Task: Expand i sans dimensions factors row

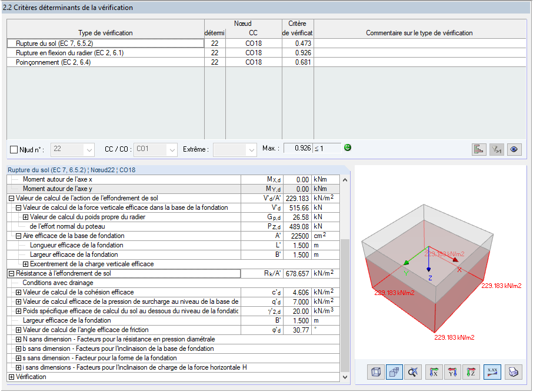Action: pyautogui.click(x=18, y=367)
